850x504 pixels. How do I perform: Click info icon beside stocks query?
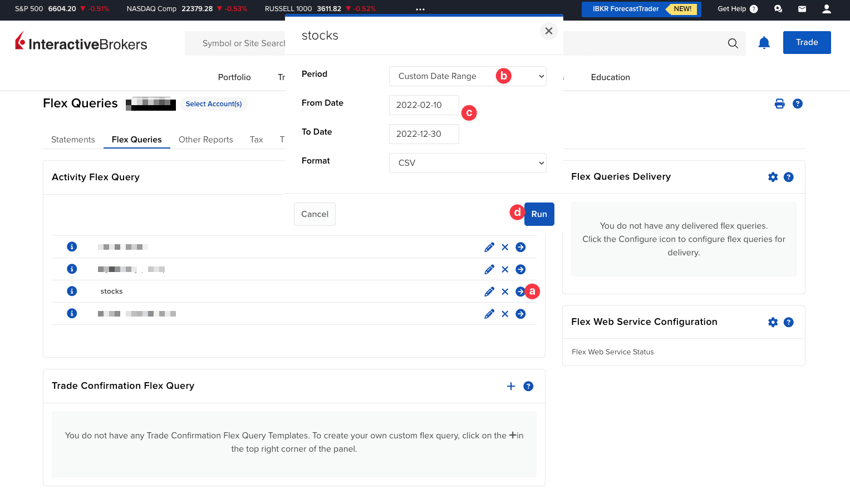click(72, 291)
